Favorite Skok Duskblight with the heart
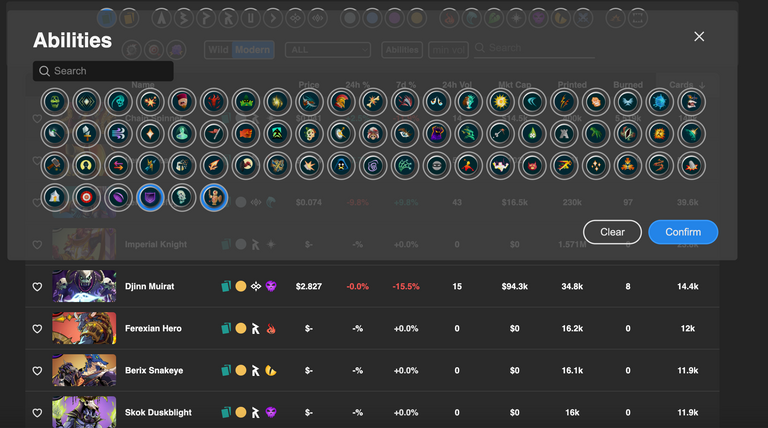 tap(37, 413)
